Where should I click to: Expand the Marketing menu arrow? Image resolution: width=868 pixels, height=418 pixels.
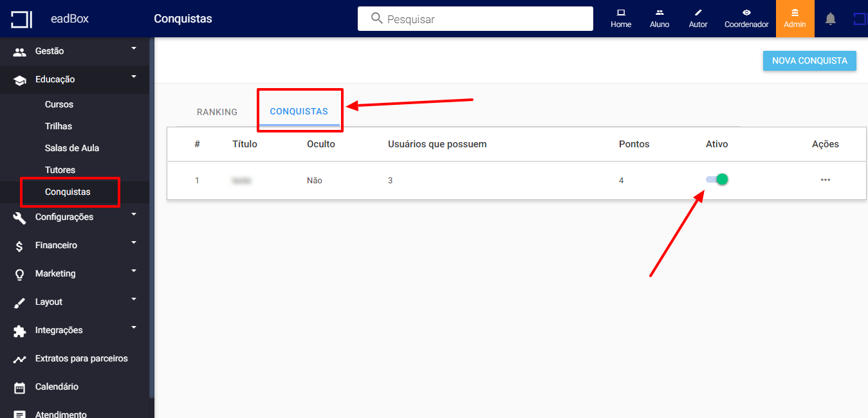pyautogui.click(x=134, y=271)
